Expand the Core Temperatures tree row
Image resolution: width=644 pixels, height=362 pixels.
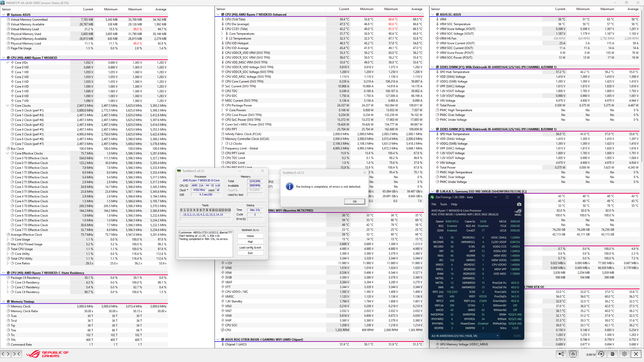pyautogui.click(x=222, y=33)
